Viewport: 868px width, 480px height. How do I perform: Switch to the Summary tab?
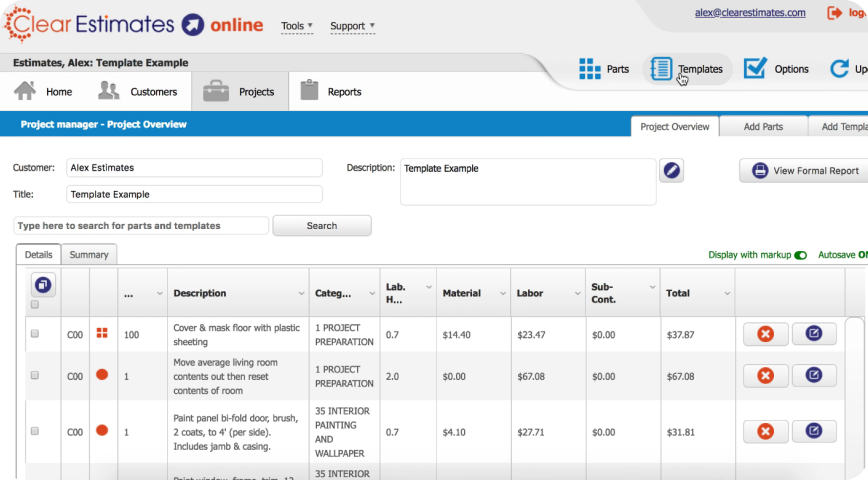(x=89, y=255)
